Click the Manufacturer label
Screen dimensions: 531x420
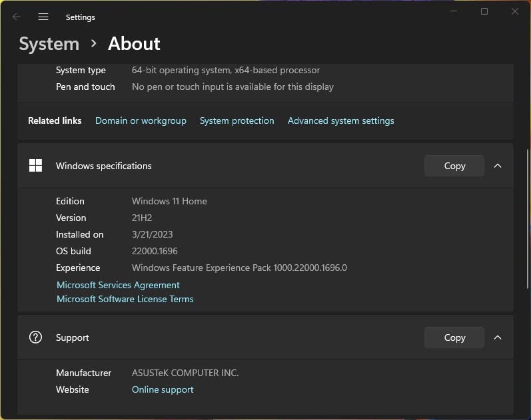tap(84, 373)
